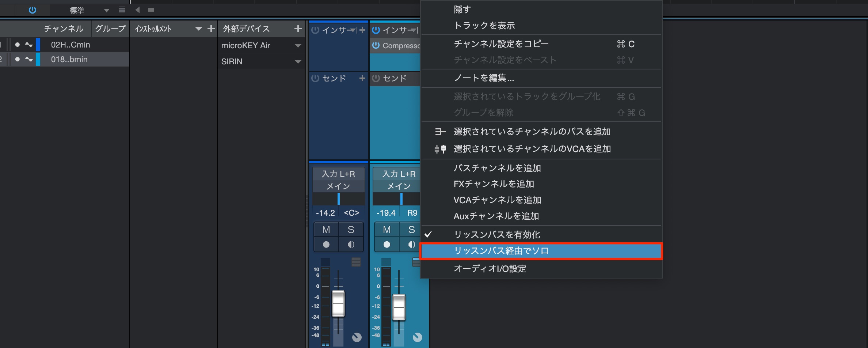Toggle visibility dot for 018..bmin channel

pos(17,59)
